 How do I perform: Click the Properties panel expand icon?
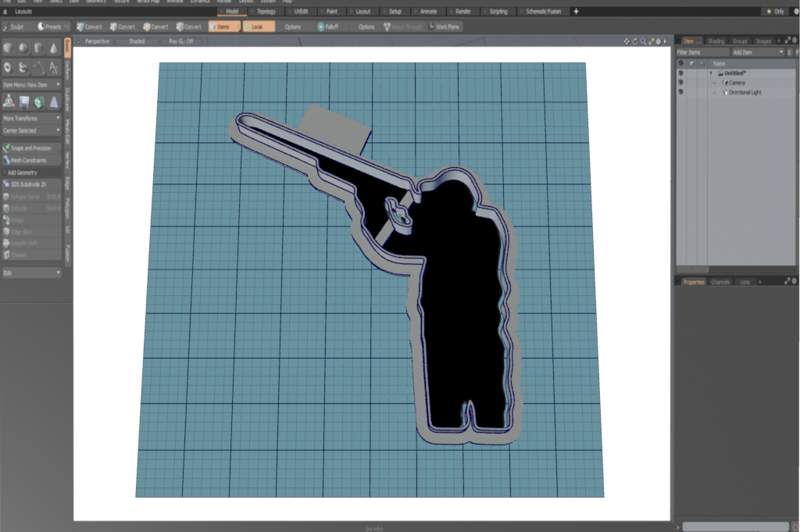click(x=787, y=281)
